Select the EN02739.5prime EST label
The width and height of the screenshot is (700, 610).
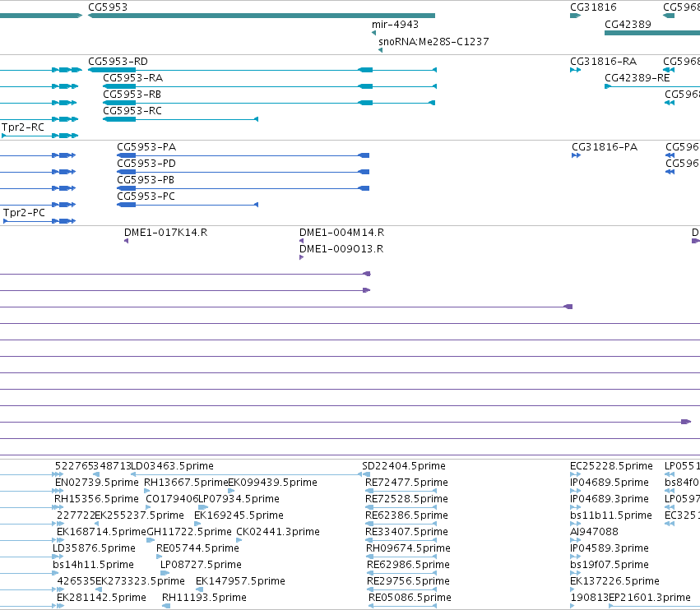[x=96, y=483]
